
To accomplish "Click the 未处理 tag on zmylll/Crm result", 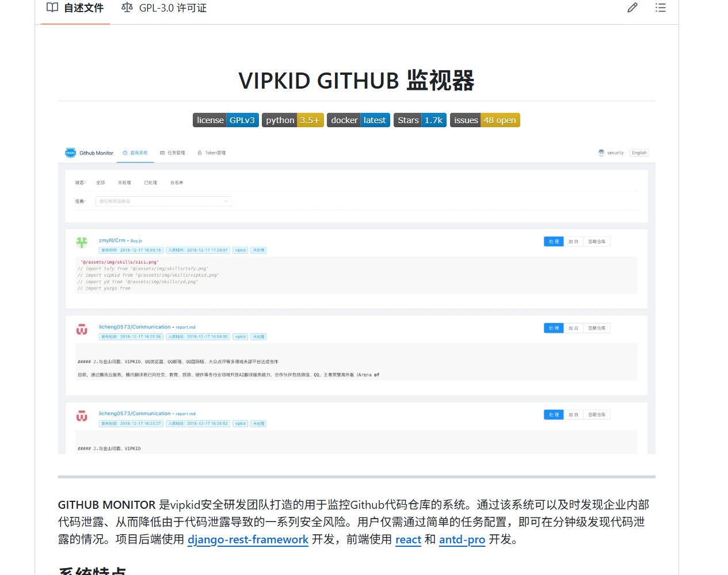I will point(258,250).
